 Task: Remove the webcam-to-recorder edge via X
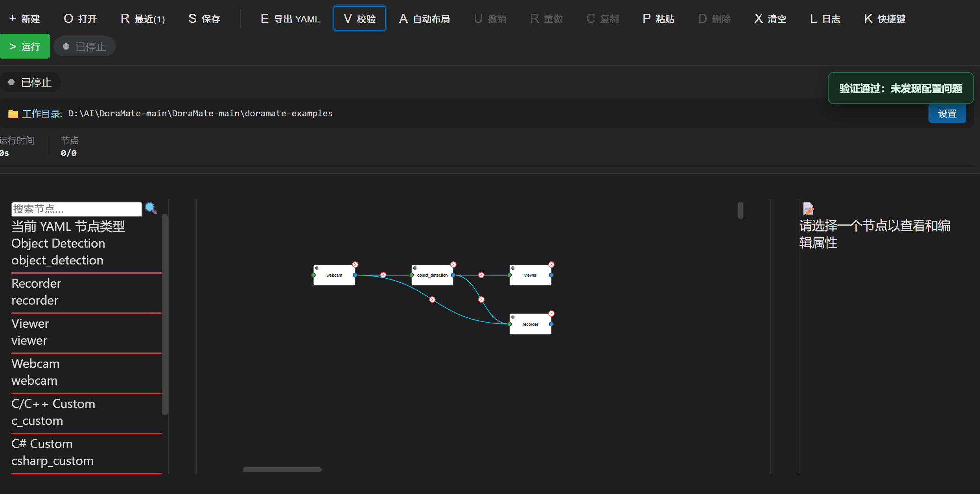[432, 299]
